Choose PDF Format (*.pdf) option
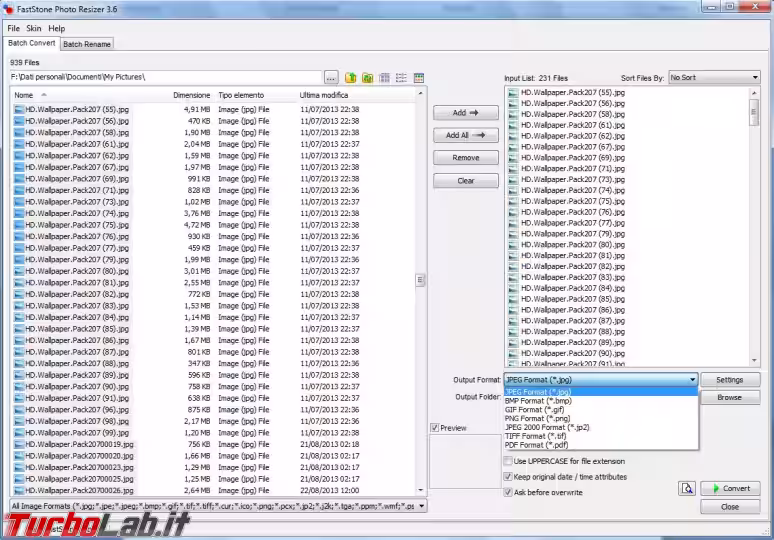The image size is (774, 540). pyautogui.click(x=601, y=445)
